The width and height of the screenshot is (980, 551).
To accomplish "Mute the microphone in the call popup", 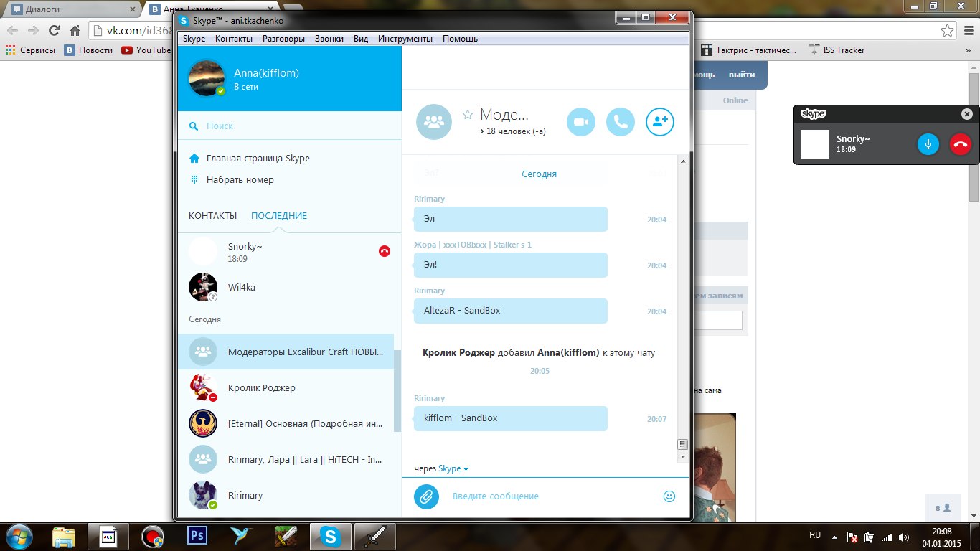I will tap(928, 144).
